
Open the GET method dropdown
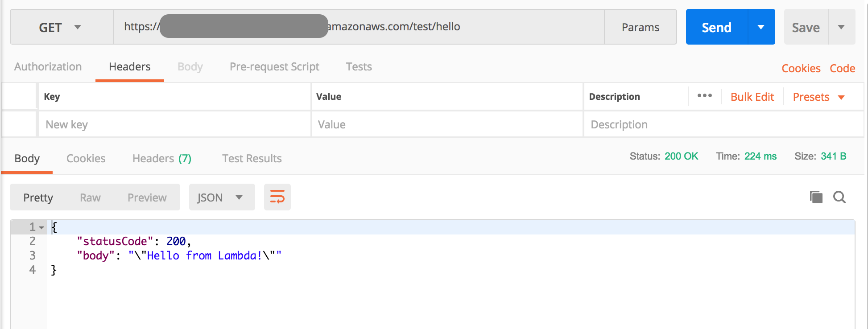[x=62, y=27]
